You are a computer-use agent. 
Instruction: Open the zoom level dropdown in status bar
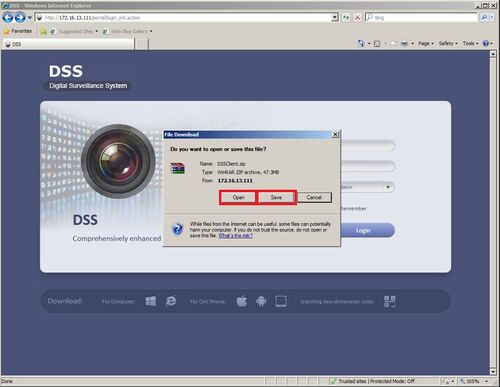pos(487,381)
